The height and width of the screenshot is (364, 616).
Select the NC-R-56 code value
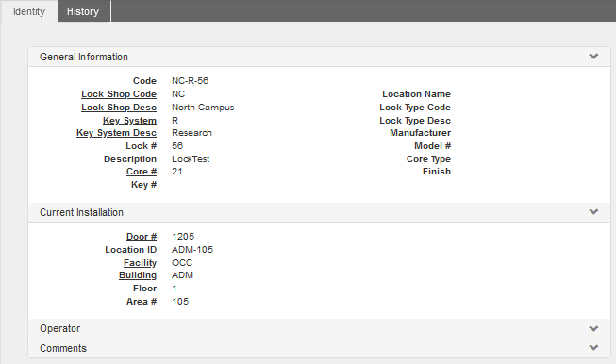click(190, 81)
